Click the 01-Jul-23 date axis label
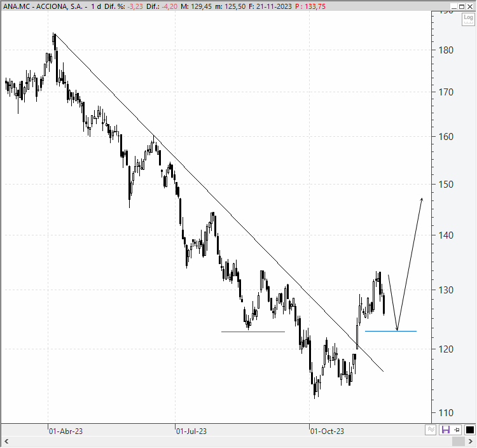The width and height of the screenshot is (477, 448). (x=191, y=431)
